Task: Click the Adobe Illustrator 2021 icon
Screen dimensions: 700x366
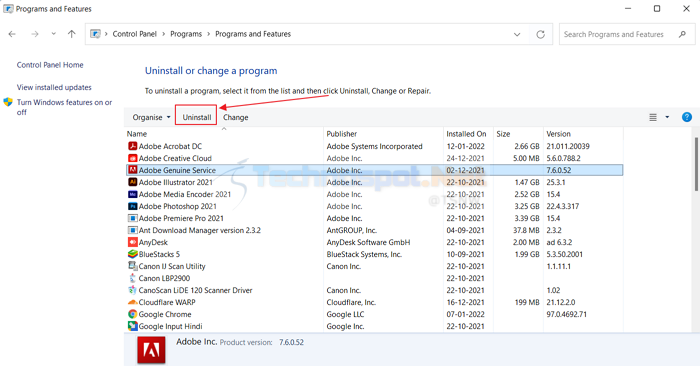Action: pyautogui.click(x=132, y=182)
